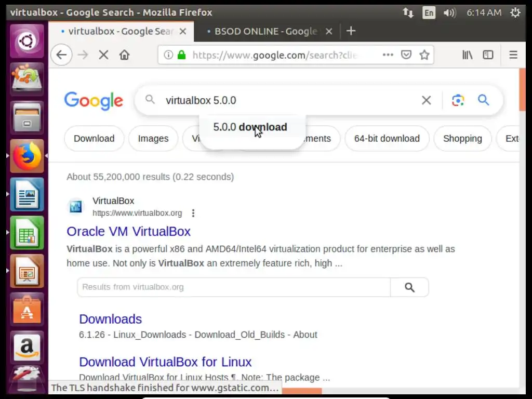The image size is (532, 399).
Task: Open the Downloads sitelink
Action: (110, 319)
